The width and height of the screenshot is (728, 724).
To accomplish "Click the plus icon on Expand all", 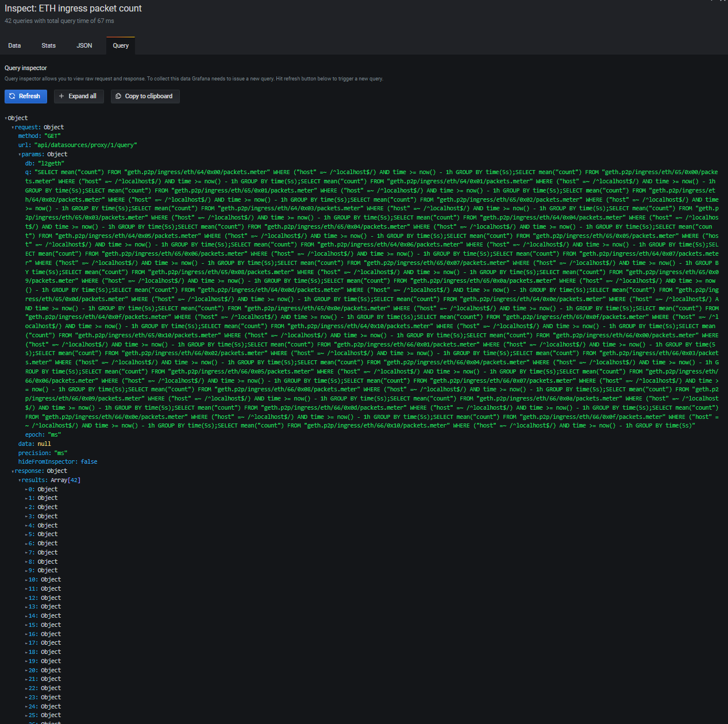I will coord(63,96).
